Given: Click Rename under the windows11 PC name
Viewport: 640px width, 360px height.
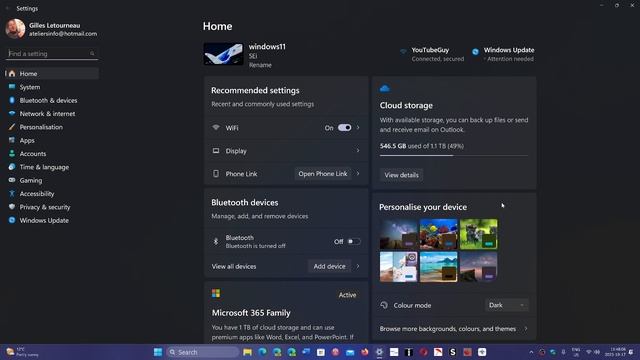Looking at the screenshot, I should (260, 65).
